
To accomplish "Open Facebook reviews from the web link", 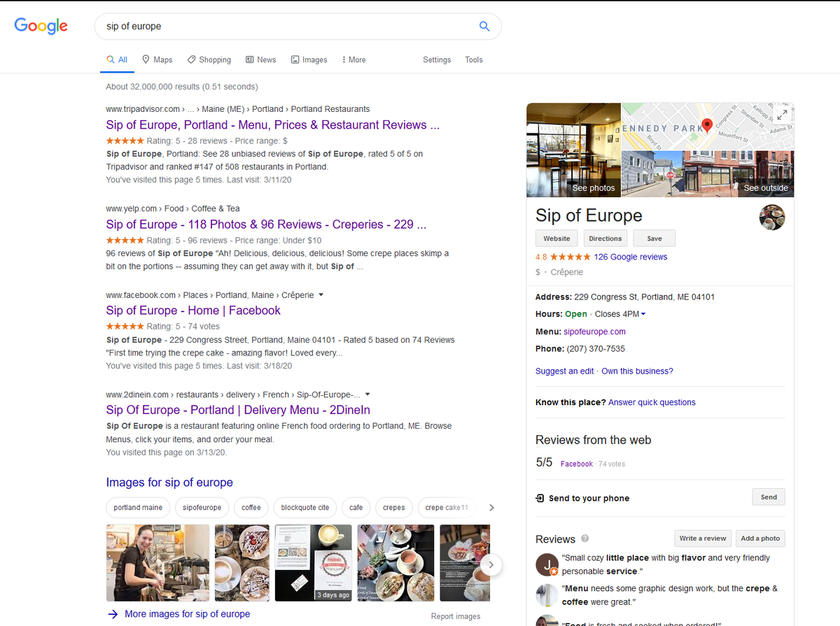I will coord(577,464).
